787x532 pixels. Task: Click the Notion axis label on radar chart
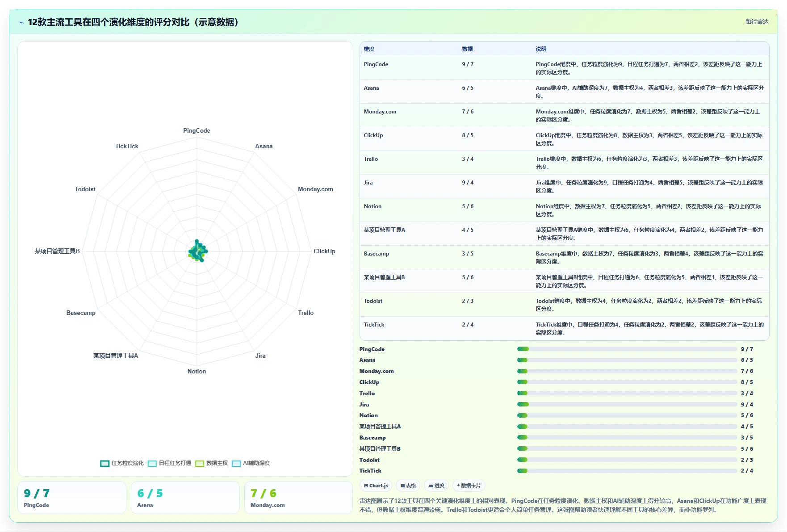coord(197,371)
